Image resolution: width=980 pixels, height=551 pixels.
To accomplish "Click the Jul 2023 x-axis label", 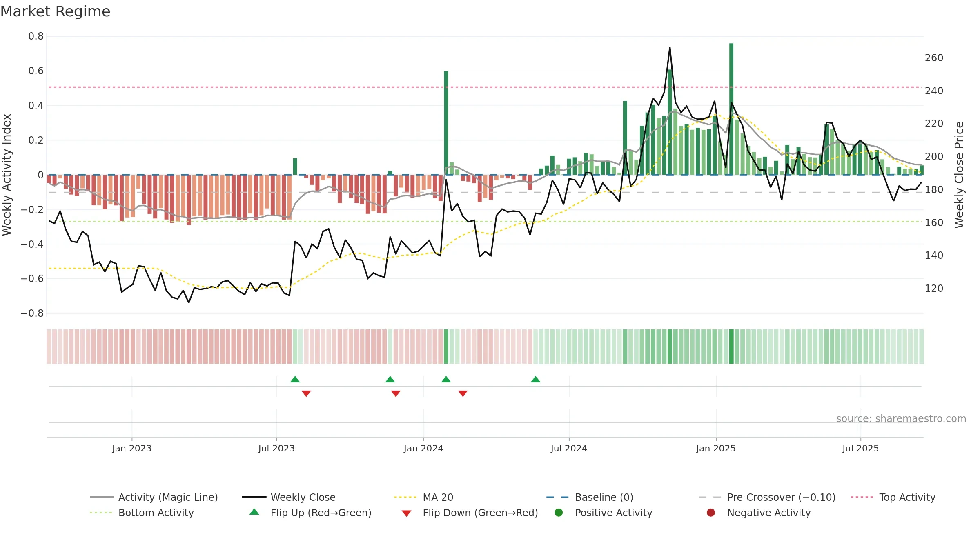I will (276, 449).
